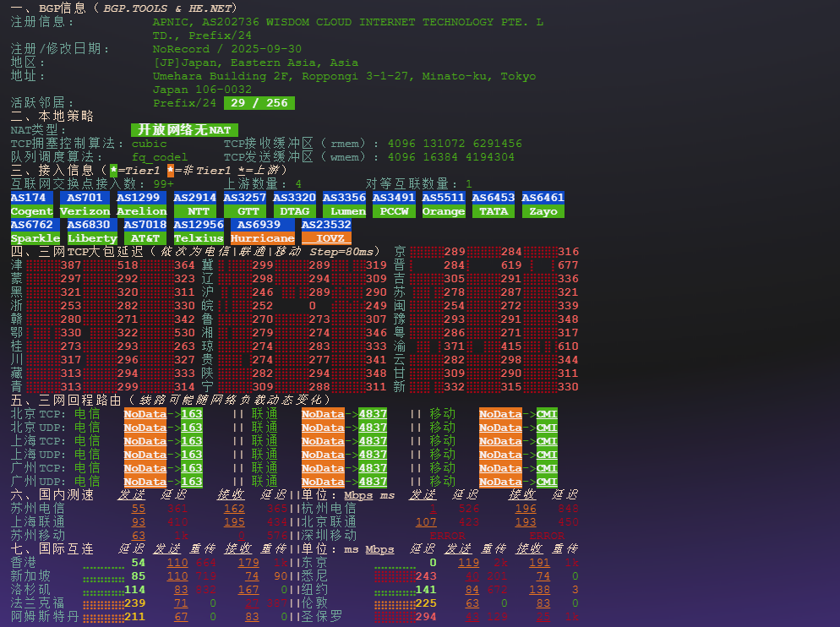This screenshot has height=627, width=840.
Task: Click the fq_codel queue algorithm value
Action: point(159,157)
